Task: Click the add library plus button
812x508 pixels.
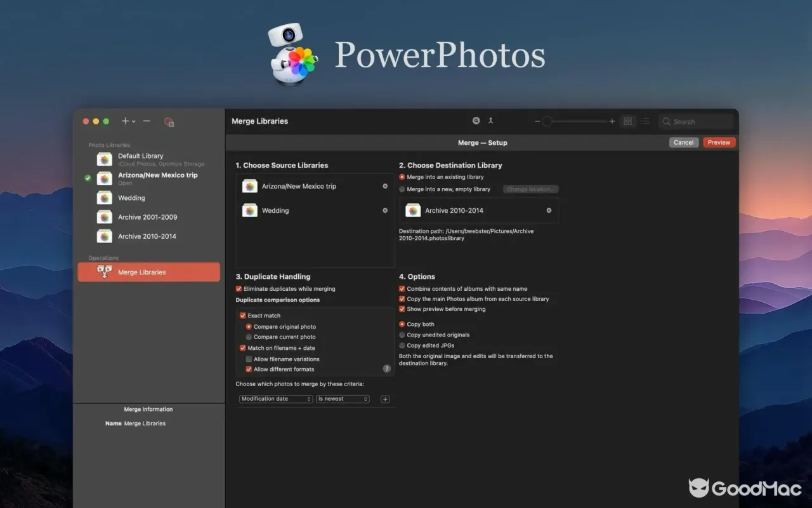Action: tap(125, 121)
